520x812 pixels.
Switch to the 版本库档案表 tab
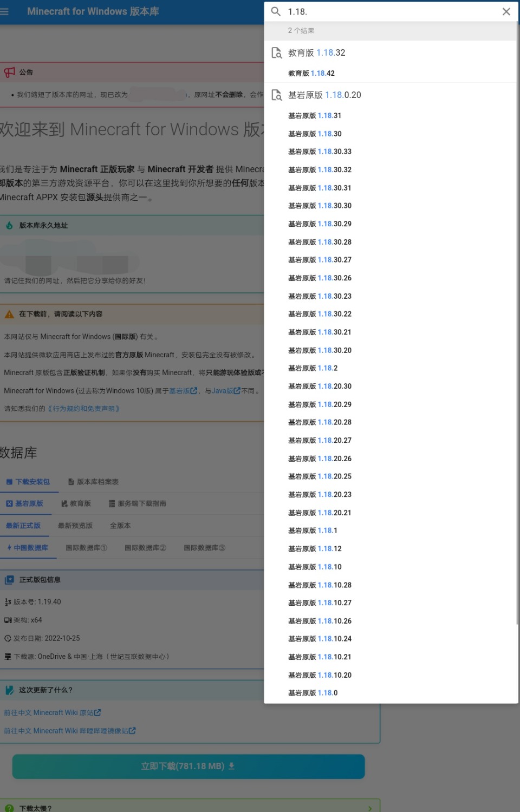(93, 482)
